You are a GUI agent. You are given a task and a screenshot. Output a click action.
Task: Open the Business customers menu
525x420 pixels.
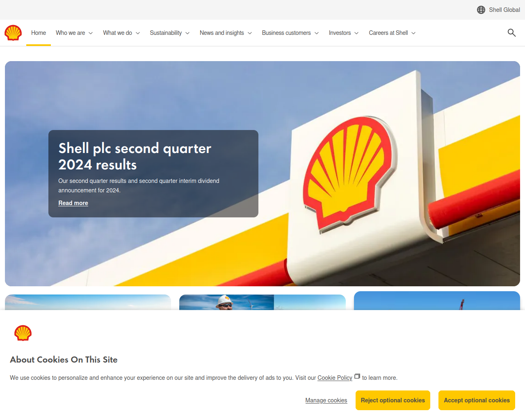290,33
